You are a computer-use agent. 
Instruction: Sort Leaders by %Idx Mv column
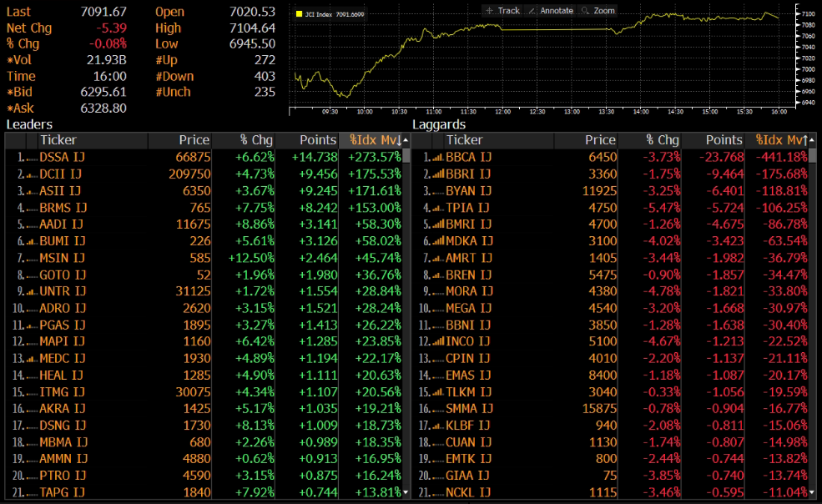pyautogui.click(x=374, y=140)
